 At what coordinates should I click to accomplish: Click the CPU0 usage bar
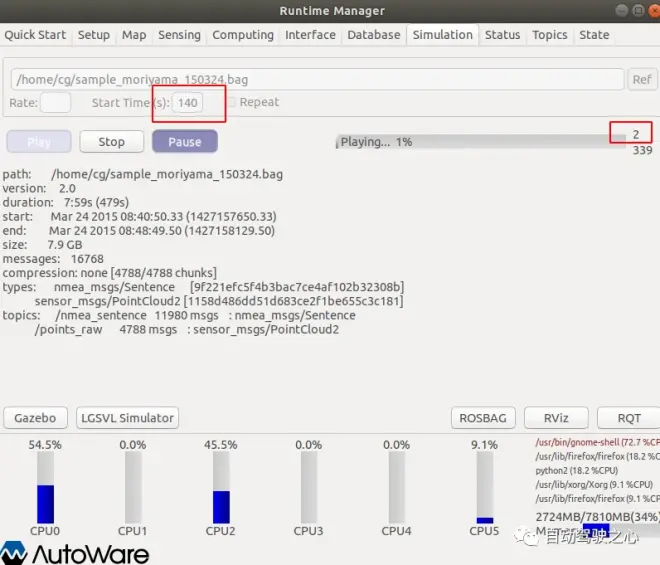(x=45, y=487)
